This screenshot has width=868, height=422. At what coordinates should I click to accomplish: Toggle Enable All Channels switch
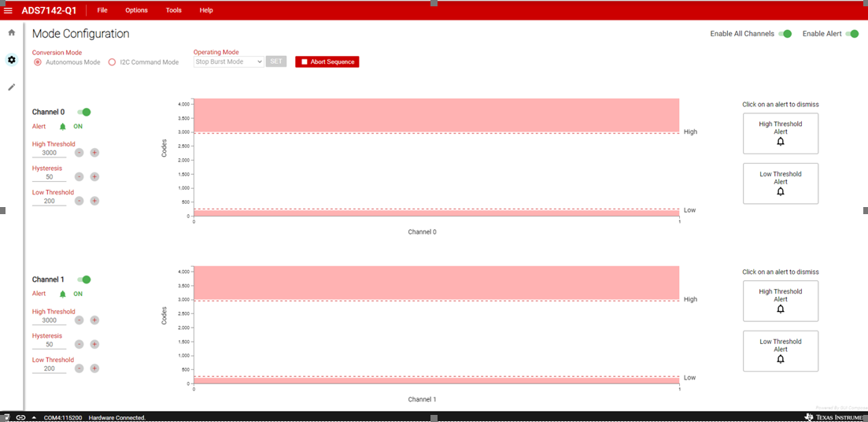785,34
